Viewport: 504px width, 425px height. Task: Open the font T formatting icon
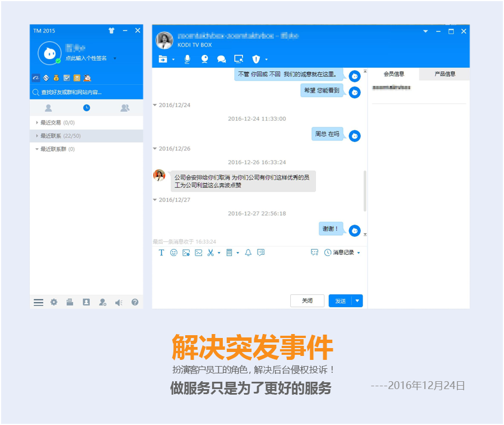(161, 253)
